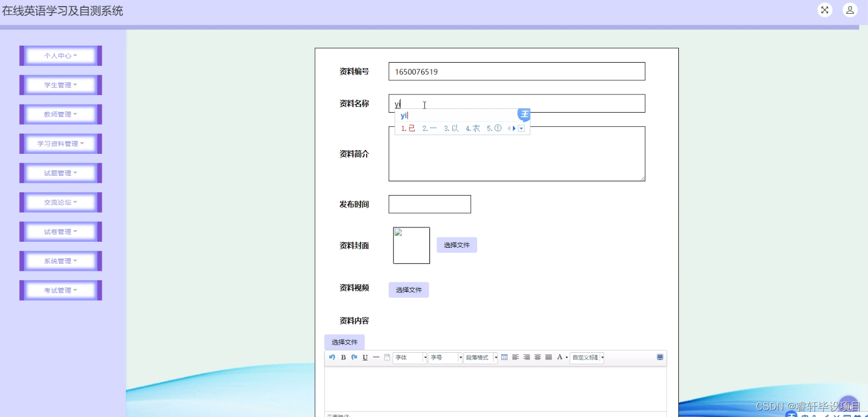Expand the 考试管理 sidebar menu
Viewport: 868px width, 417px height.
tap(60, 290)
